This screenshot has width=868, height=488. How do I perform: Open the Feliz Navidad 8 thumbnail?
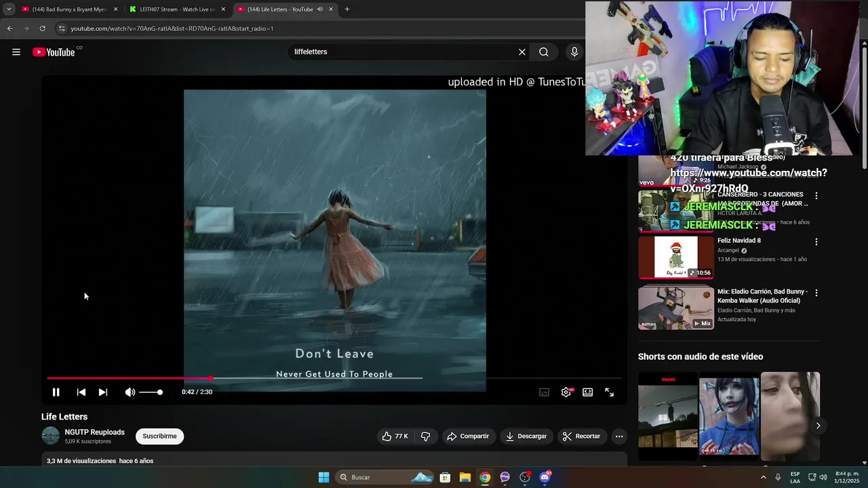pyautogui.click(x=676, y=257)
